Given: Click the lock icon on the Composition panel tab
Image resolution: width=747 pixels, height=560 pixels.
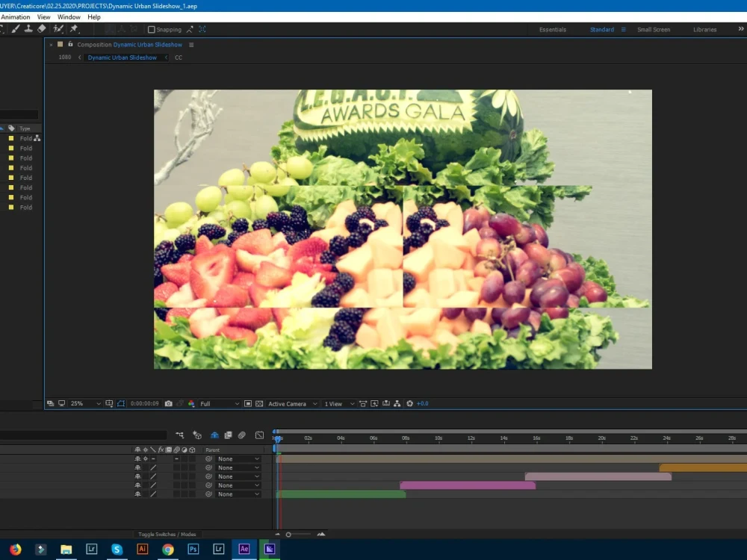Looking at the screenshot, I should click(x=70, y=44).
